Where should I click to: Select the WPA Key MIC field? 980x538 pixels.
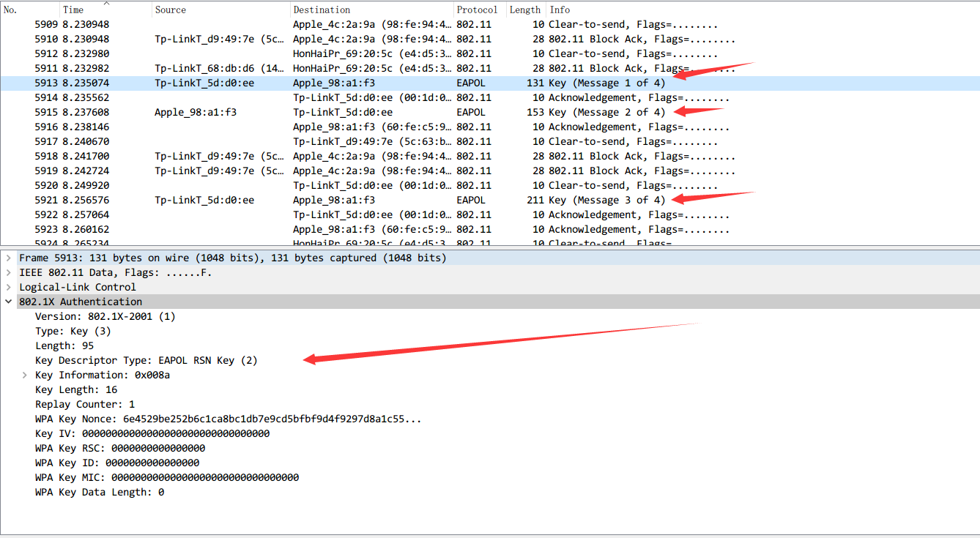click(167, 477)
